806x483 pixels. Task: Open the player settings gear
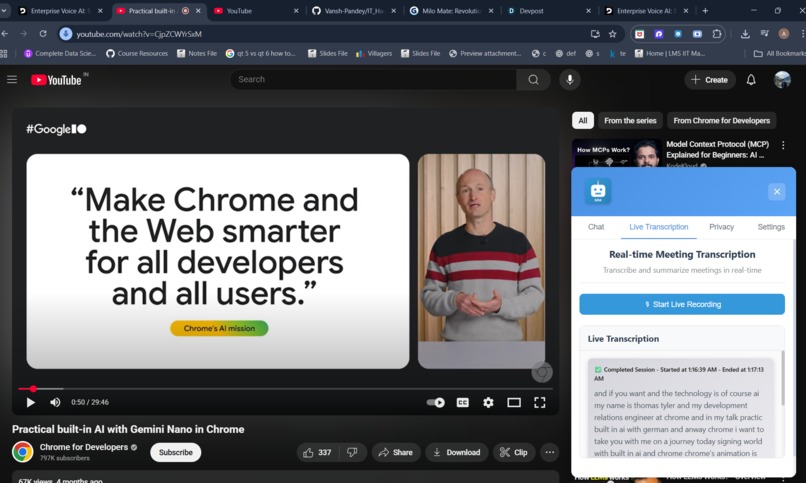click(x=488, y=402)
